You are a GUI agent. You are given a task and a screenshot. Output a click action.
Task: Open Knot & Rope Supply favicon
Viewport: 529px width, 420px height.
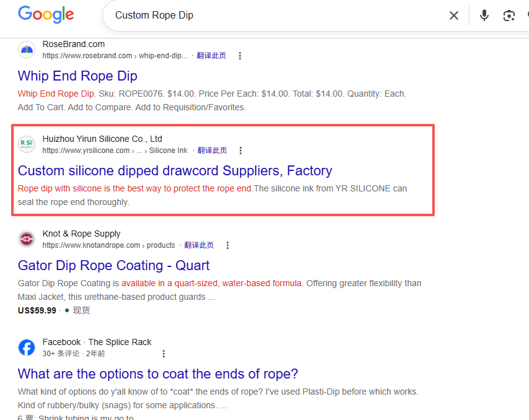[27, 239]
